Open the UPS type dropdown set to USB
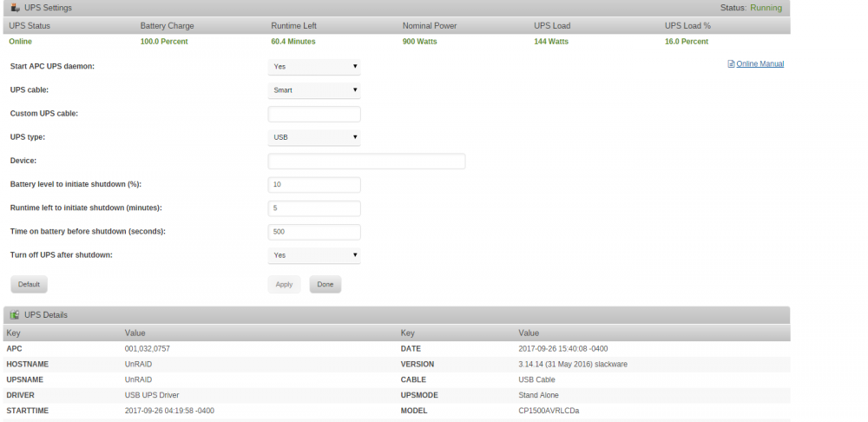The height and width of the screenshot is (422, 868). pyautogui.click(x=314, y=137)
